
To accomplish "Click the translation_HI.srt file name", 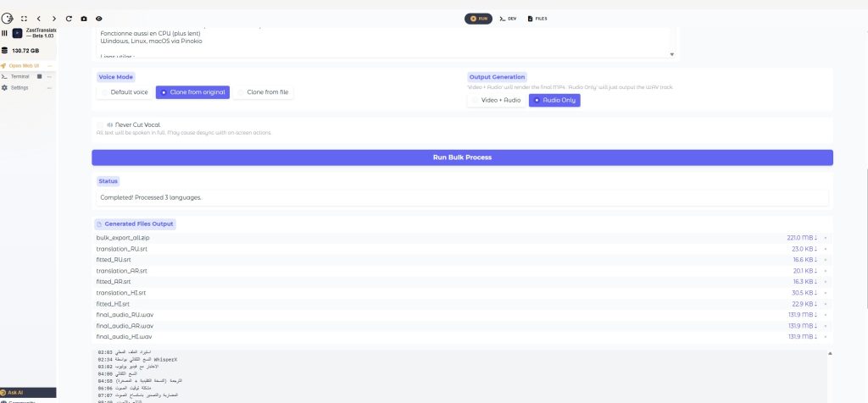I will [x=121, y=293].
